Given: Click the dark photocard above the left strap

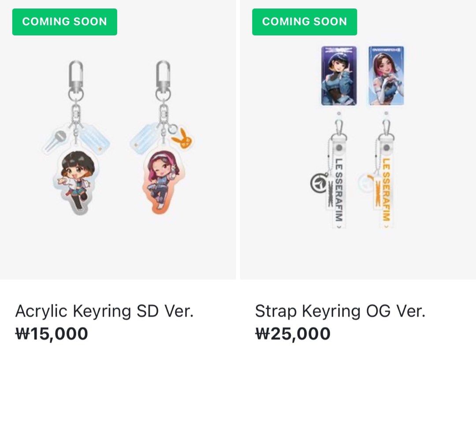Looking at the screenshot, I should [x=339, y=75].
